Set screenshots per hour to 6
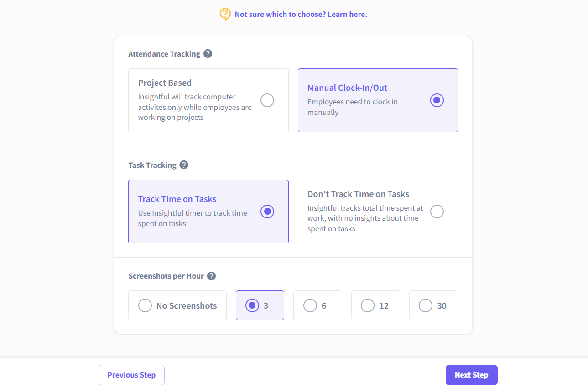 pos(310,305)
